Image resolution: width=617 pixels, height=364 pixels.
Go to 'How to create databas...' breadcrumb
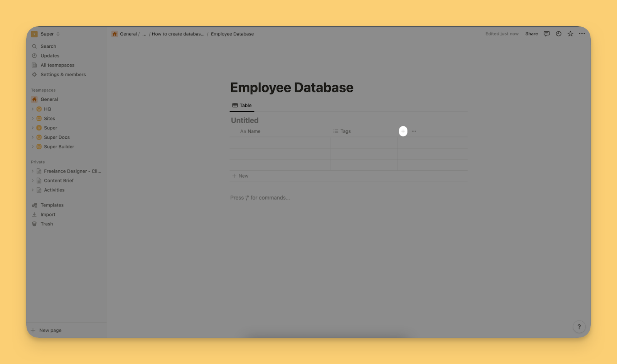click(178, 34)
